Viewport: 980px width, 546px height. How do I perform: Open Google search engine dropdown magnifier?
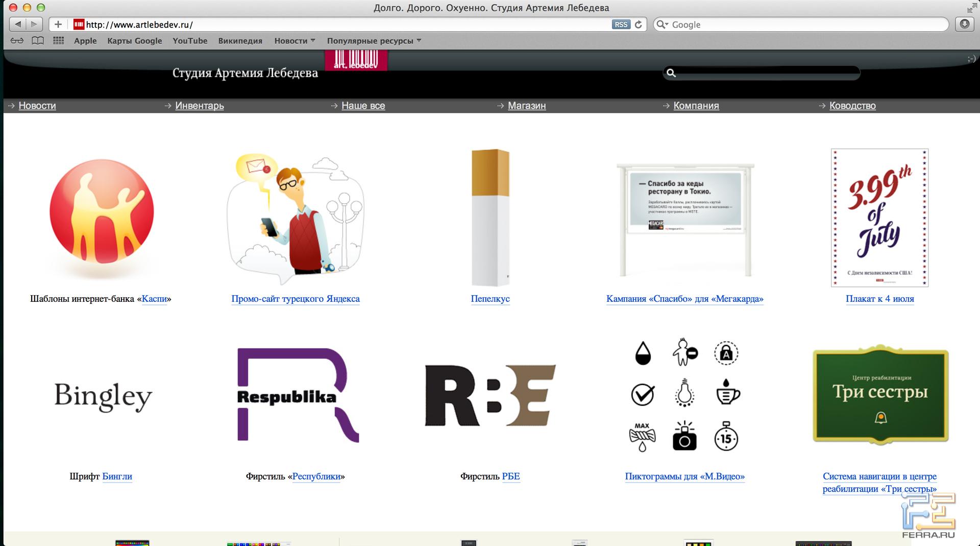coord(663,25)
